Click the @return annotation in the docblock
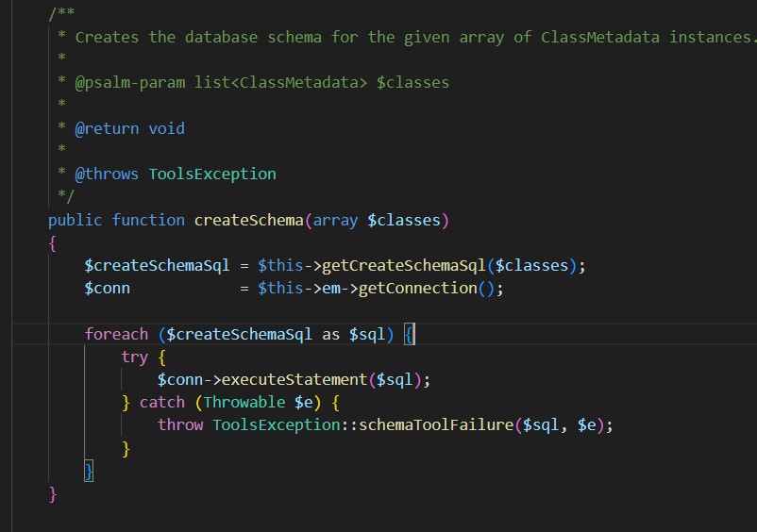The height and width of the screenshot is (532, 757). 107,128
